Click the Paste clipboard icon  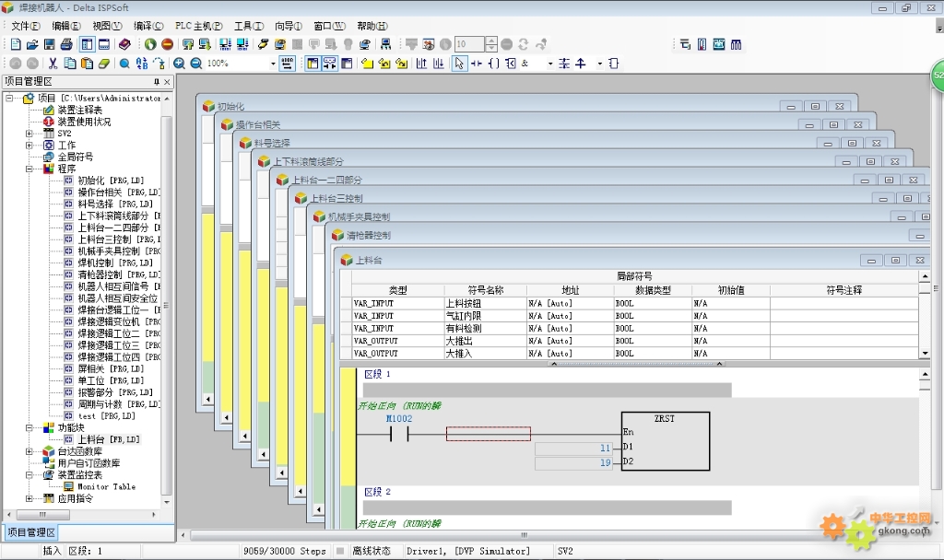coord(88,64)
